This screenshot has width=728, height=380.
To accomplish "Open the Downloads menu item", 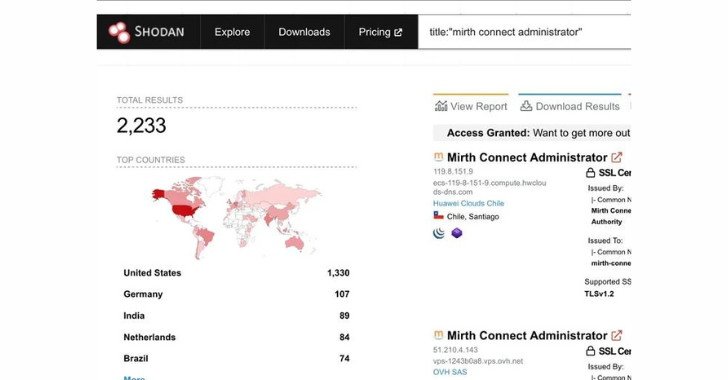I will click(x=304, y=32).
